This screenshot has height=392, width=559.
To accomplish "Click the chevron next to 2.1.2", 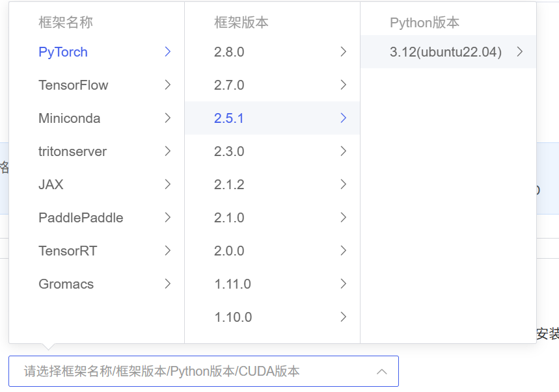I will pos(344,185).
